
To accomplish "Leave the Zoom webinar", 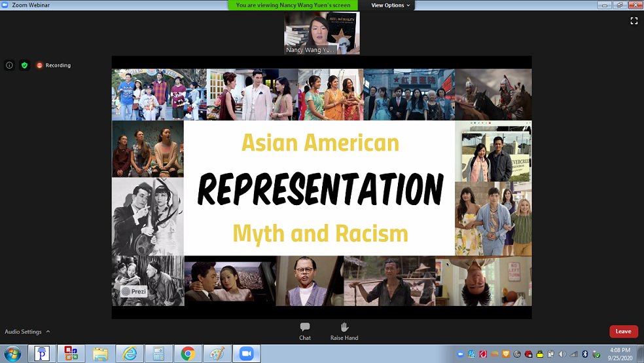I will (624, 332).
